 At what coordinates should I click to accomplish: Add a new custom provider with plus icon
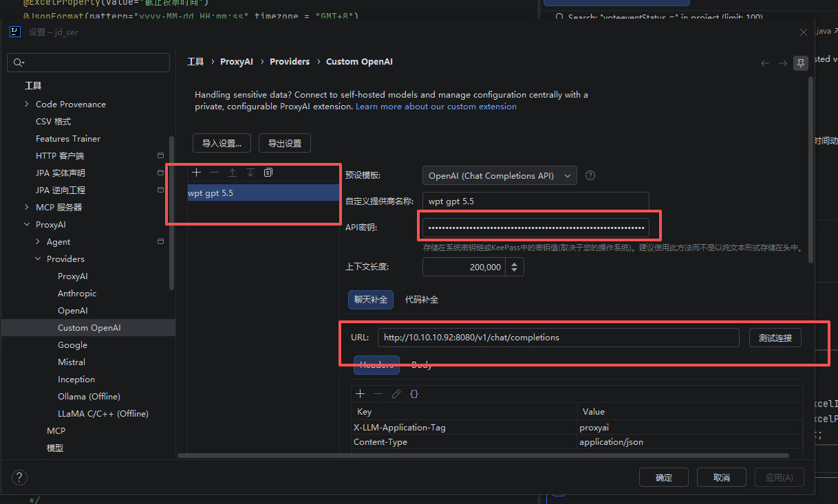click(196, 173)
